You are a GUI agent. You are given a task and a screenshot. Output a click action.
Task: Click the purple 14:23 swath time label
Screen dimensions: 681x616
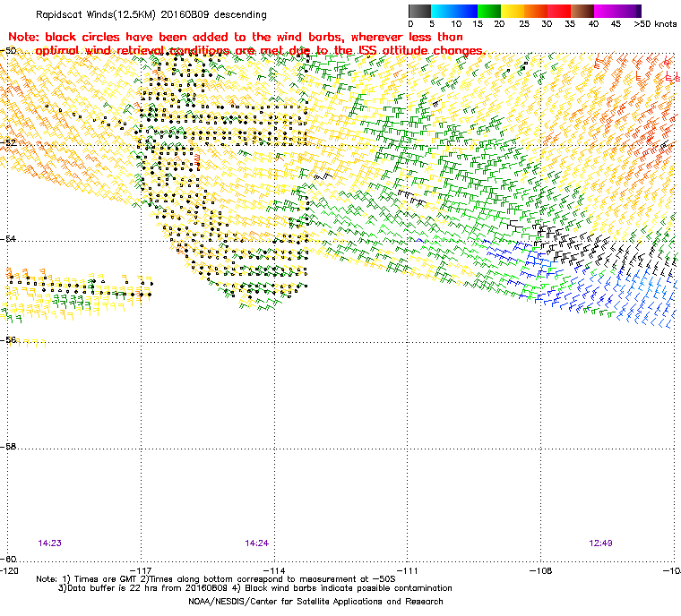pyautogui.click(x=49, y=543)
